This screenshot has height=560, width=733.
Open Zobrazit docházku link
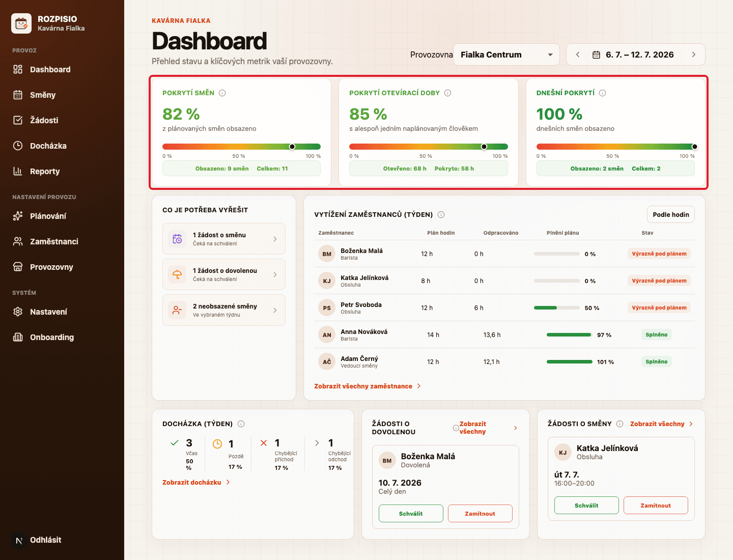tap(196, 482)
